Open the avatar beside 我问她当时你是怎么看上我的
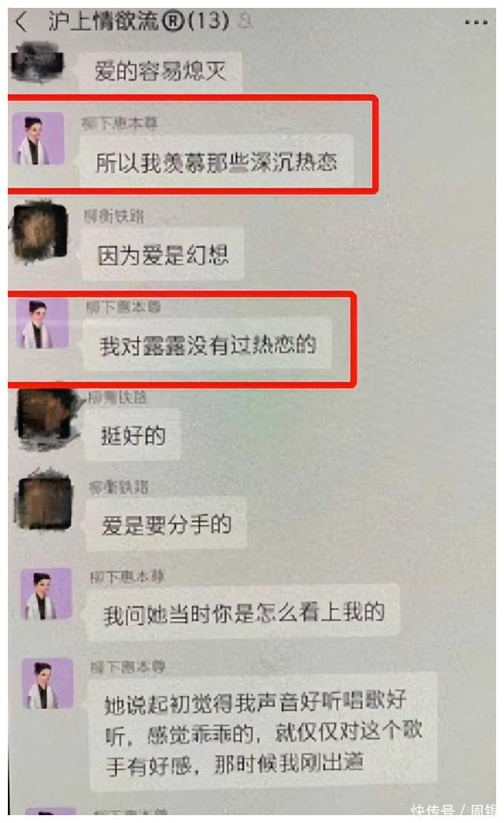The image size is (504, 823). [46, 594]
